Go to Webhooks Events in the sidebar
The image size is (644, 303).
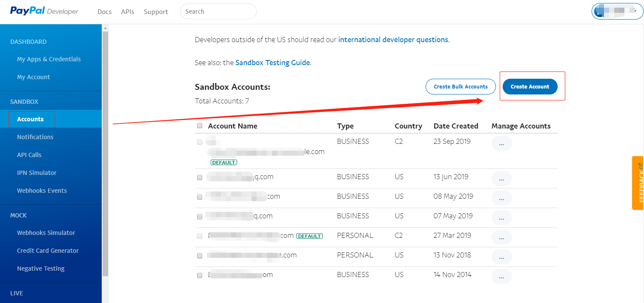coord(42,191)
